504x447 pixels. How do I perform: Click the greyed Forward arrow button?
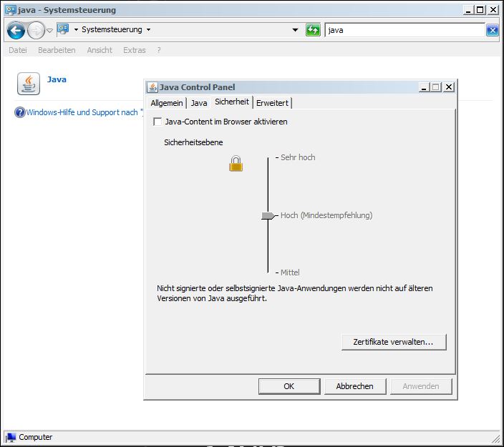pyautogui.click(x=36, y=31)
